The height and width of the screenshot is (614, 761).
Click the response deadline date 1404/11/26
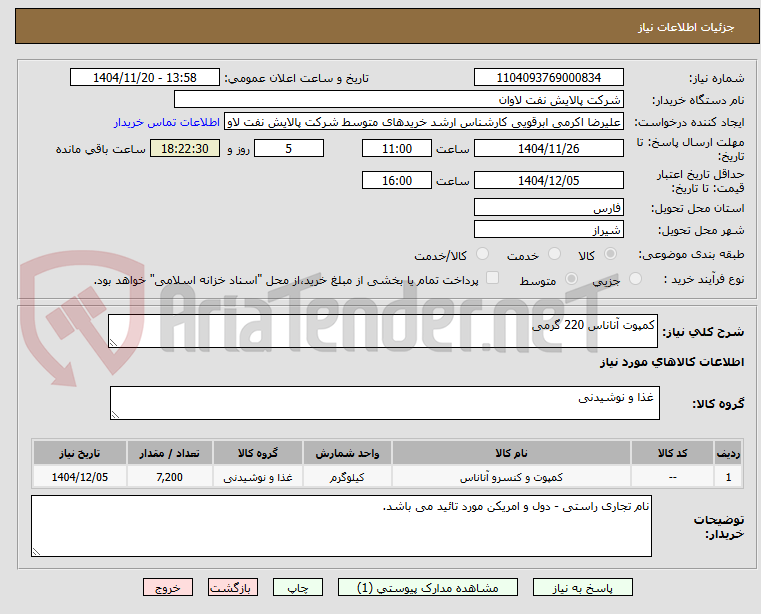[x=548, y=149]
